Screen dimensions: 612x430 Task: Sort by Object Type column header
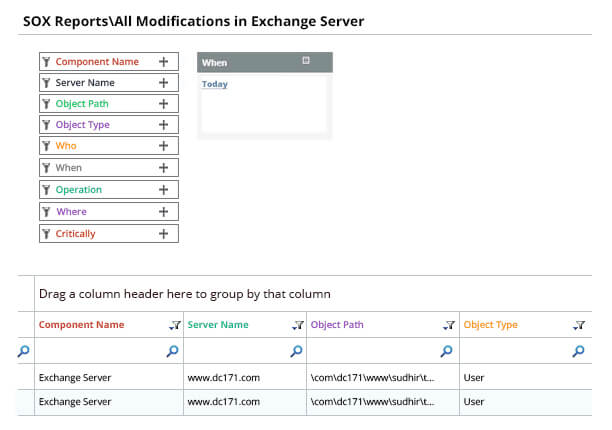tap(491, 325)
